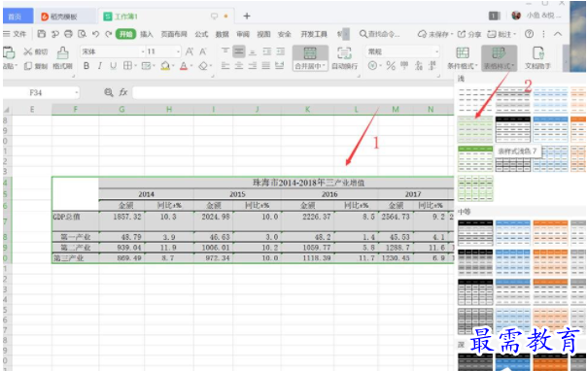The width and height of the screenshot is (588, 371).
Task: Select column G header
Action: pos(121,110)
